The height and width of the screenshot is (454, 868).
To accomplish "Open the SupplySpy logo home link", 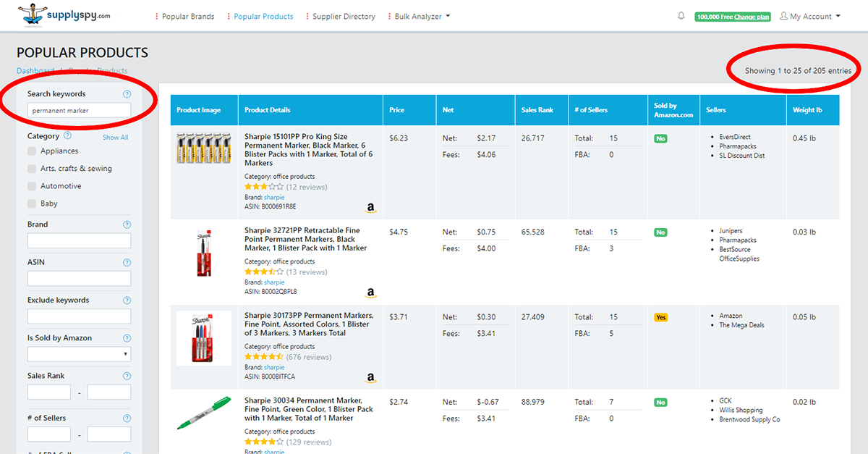I will click(63, 15).
